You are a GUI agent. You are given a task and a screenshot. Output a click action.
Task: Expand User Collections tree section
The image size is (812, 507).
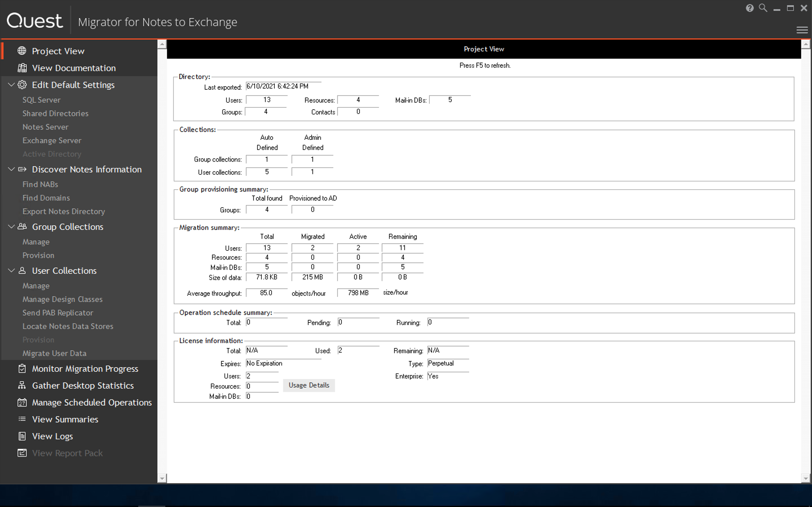(x=10, y=270)
